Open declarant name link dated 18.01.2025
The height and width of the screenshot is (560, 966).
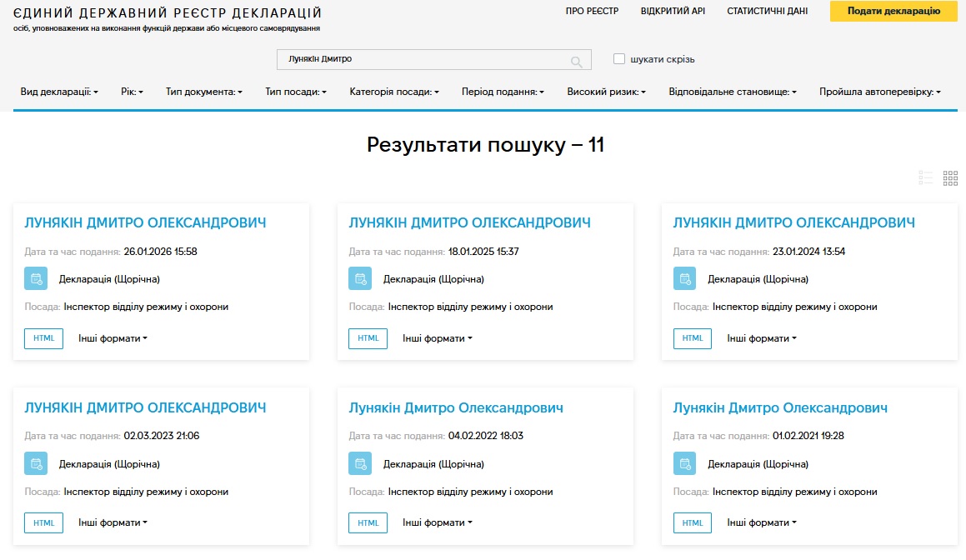coord(469,223)
